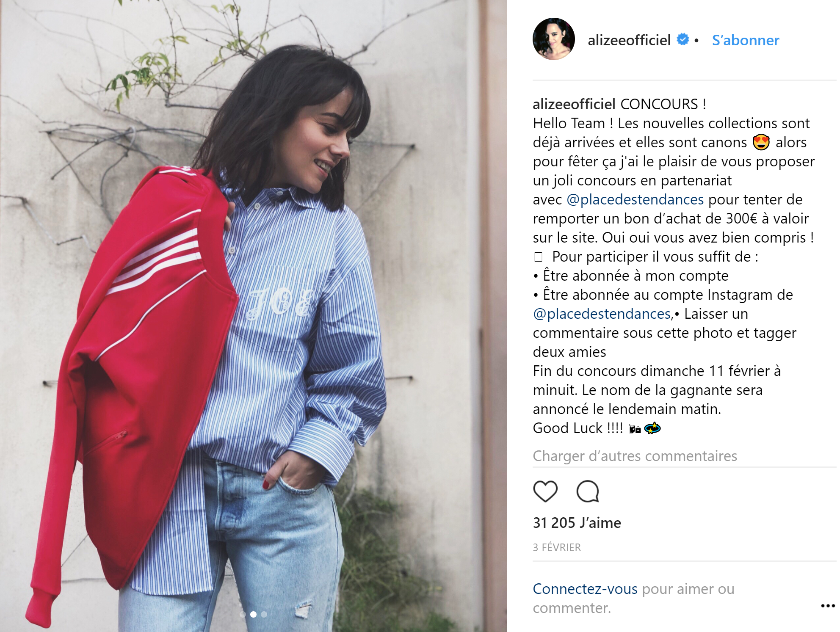Image resolution: width=840 pixels, height=632 pixels.
Task: Click the empty square glyph before Pour participer
Action: click(x=538, y=257)
